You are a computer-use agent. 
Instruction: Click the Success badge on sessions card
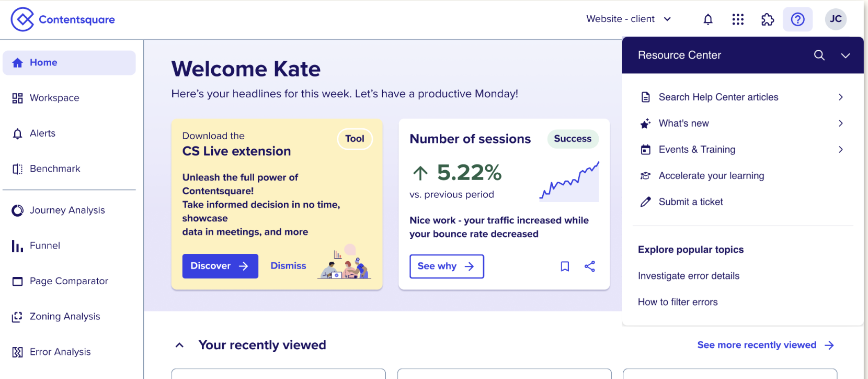coord(573,139)
